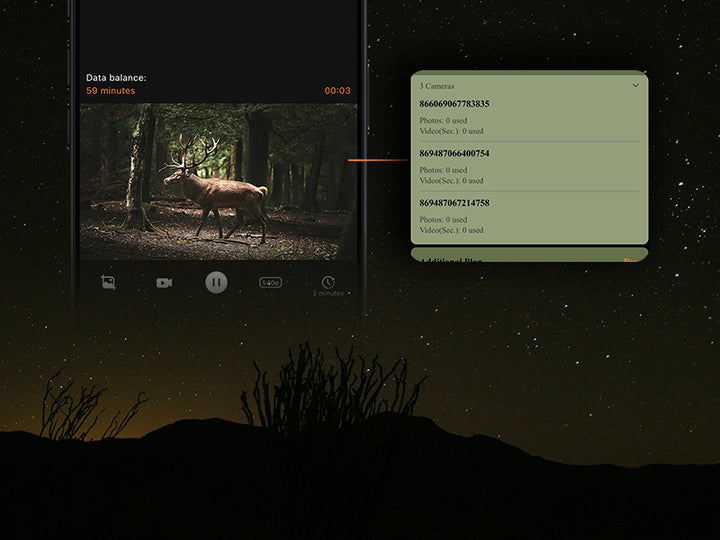The height and width of the screenshot is (540, 720).
Task: Click Video(Sec.) usage under camera 869487066400754
Action: coord(451,181)
